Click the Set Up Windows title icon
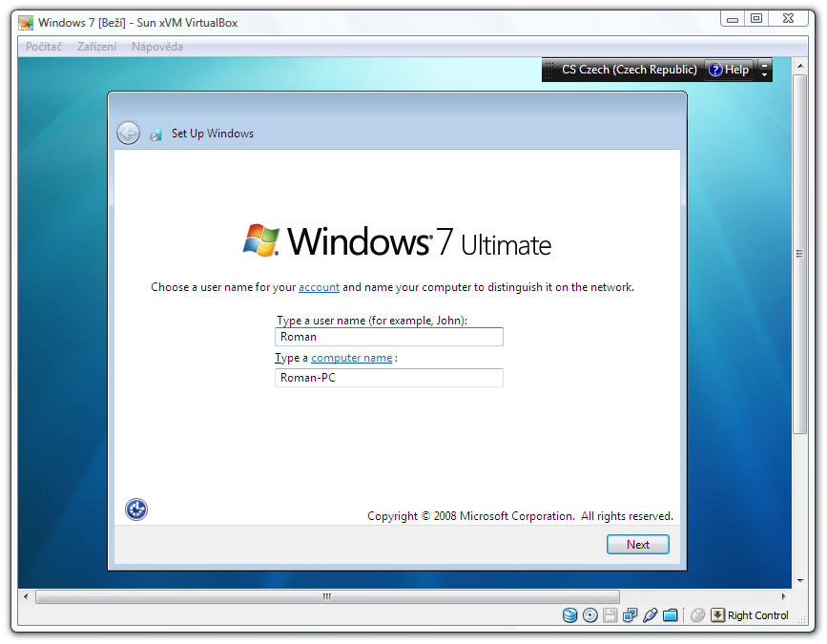Screen dimensions: 827x644 pos(155,134)
